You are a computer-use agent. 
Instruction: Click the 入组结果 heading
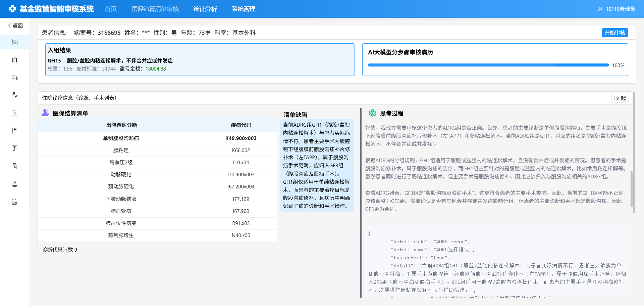59,50
